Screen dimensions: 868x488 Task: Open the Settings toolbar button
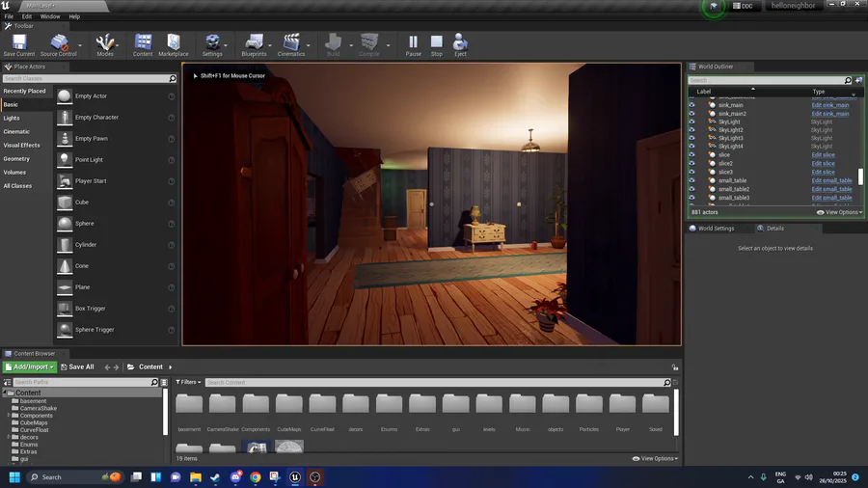point(212,44)
